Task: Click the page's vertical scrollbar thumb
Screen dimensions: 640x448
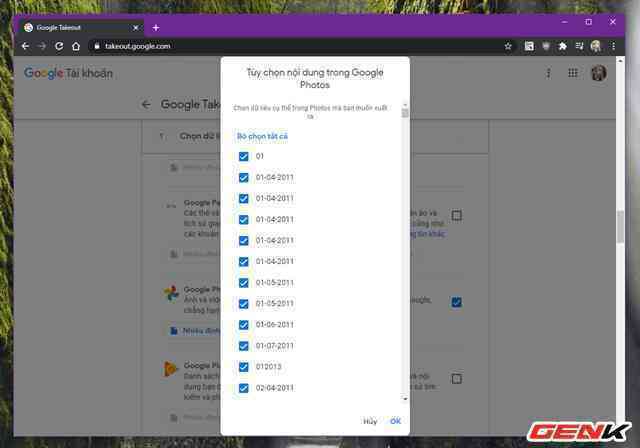Action: tap(620, 226)
